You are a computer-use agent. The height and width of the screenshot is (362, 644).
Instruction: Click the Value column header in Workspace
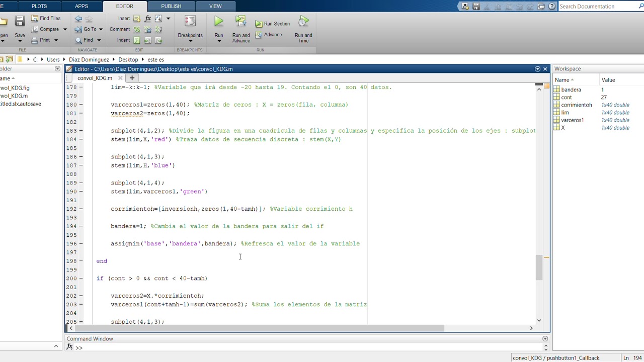tap(621, 80)
